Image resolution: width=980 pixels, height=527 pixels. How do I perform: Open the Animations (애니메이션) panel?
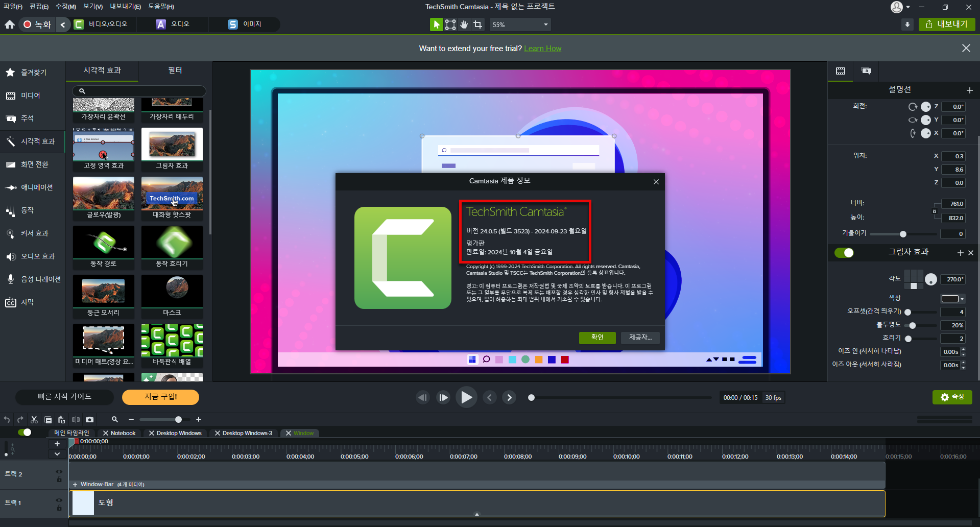33,187
